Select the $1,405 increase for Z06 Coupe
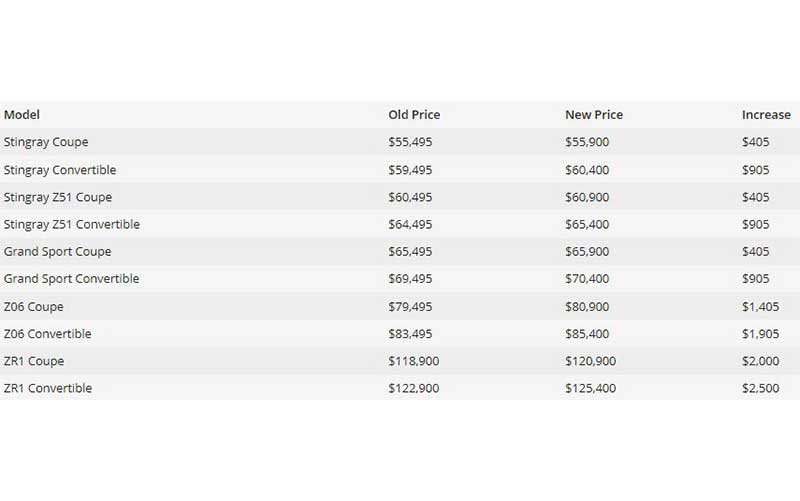Viewport: 800px width, 501px height. click(762, 306)
